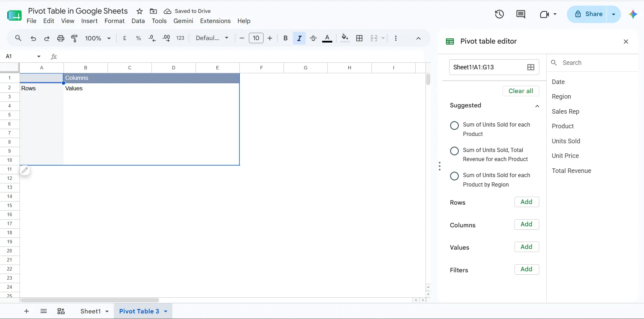Collapse the Suggested section

537,106
